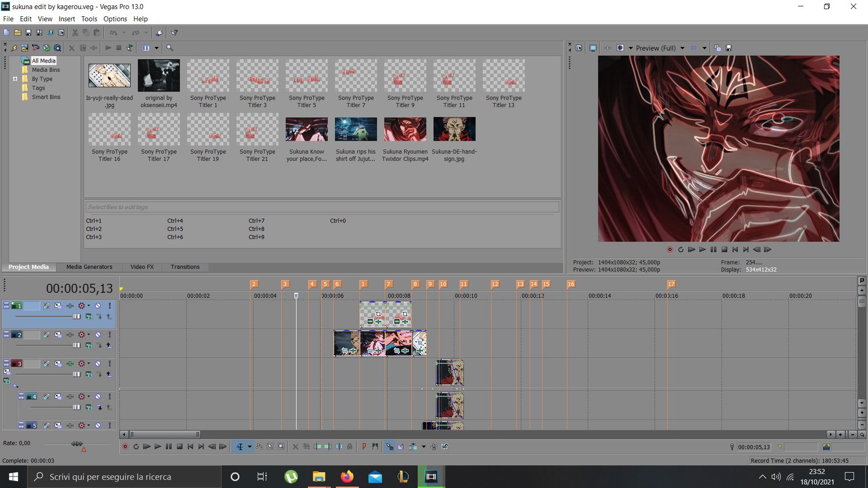This screenshot has width=868, height=488.
Task: Select Sukuna-DE-hand-sign.jpg thumbnail
Action: [454, 129]
